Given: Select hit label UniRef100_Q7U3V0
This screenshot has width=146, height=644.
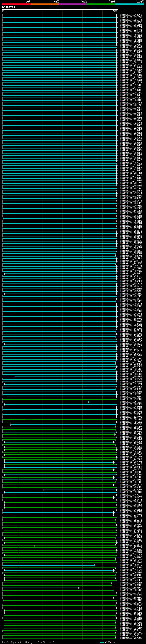Looking at the screenshot, I should tap(131, 299).
